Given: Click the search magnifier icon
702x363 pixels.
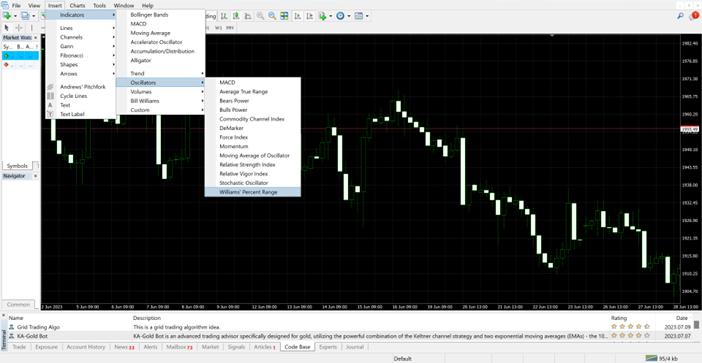Looking at the screenshot, I should pos(681,16).
